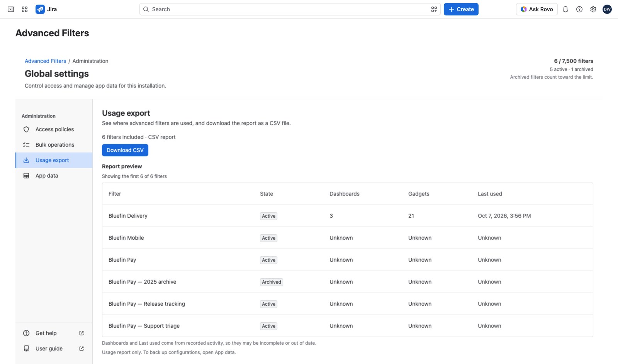The height and width of the screenshot is (364, 618).
Task: Open the help question mark icon
Action: click(x=579, y=9)
